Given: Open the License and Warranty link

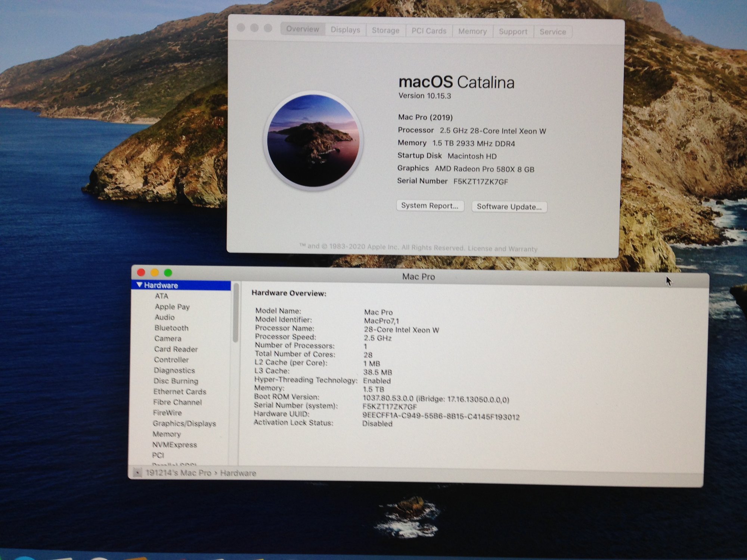Looking at the screenshot, I should (502, 249).
